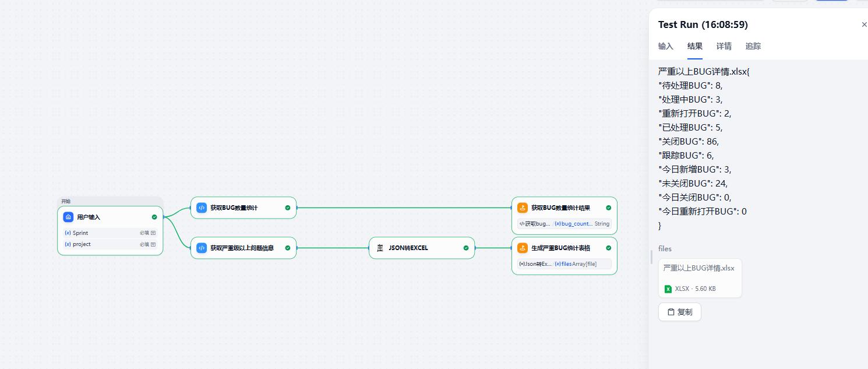
Task: Click the green XLSX file type icon
Action: [668, 289]
